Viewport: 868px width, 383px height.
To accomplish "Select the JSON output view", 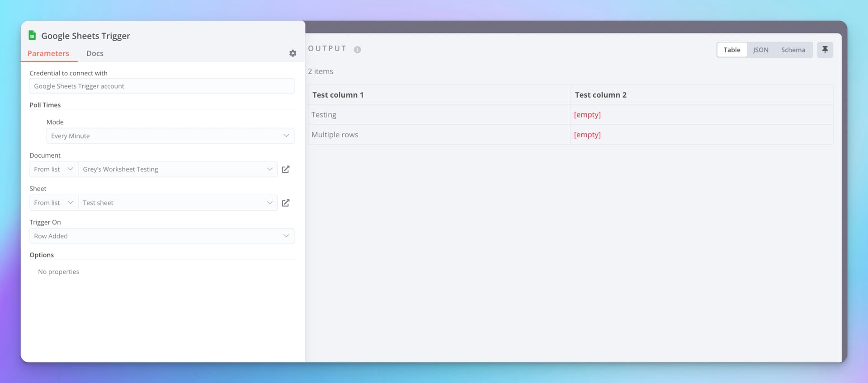I will 761,50.
